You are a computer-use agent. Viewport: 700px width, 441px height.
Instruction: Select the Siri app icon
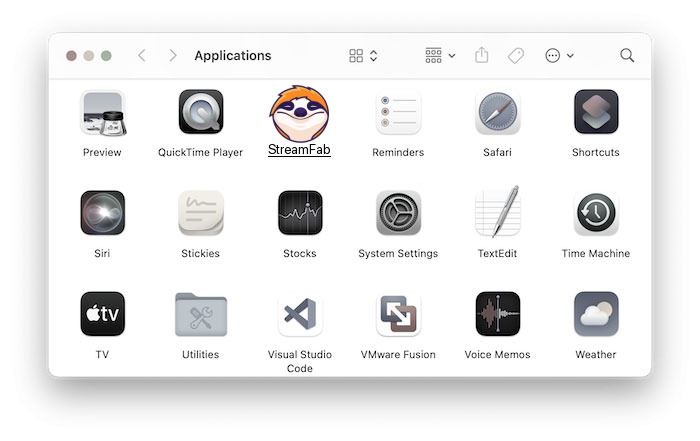point(103,212)
